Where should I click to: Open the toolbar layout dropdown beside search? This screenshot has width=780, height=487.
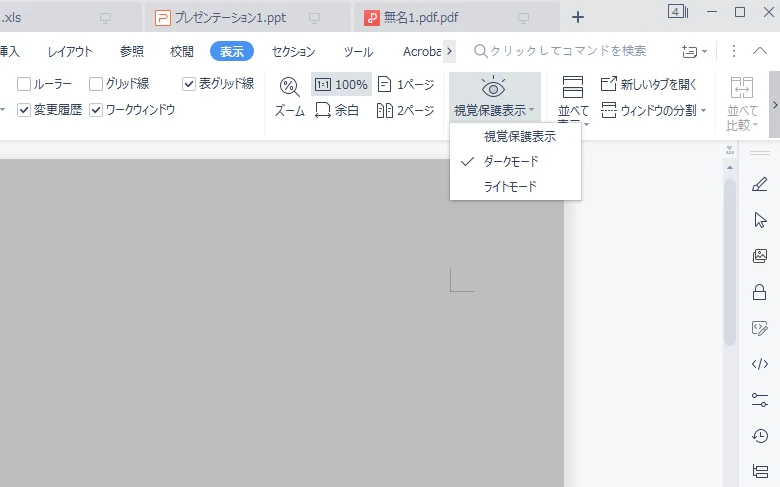(x=694, y=51)
